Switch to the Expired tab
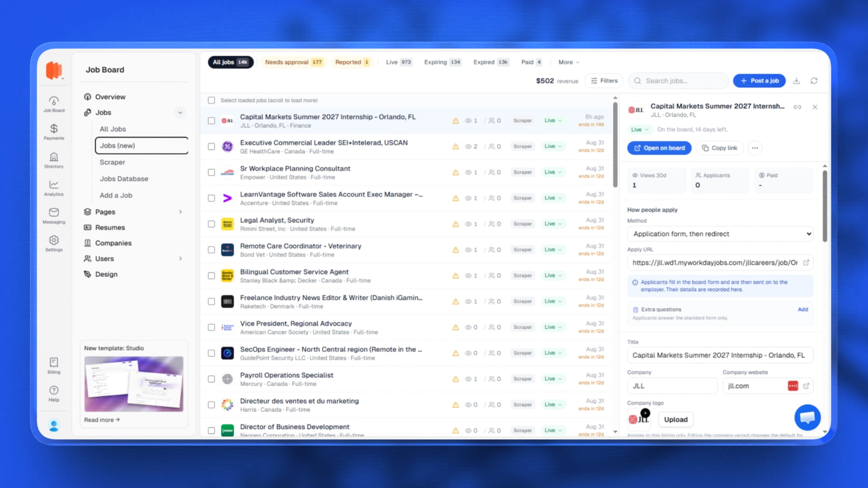Image resolution: width=868 pixels, height=488 pixels. pyautogui.click(x=491, y=62)
